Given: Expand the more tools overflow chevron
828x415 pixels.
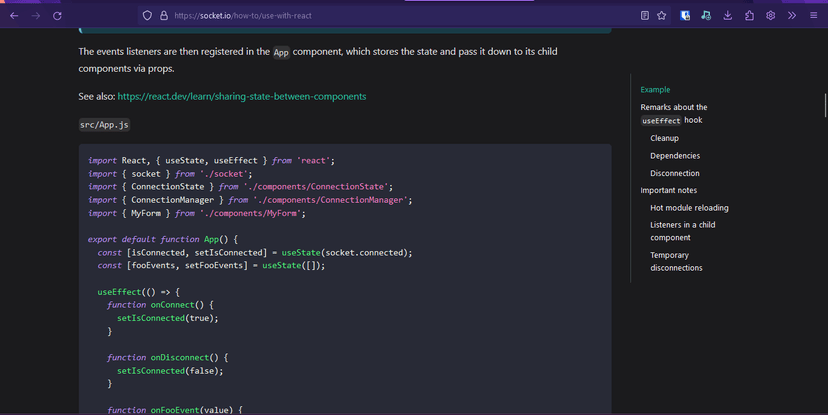Looking at the screenshot, I should click(x=792, y=16).
